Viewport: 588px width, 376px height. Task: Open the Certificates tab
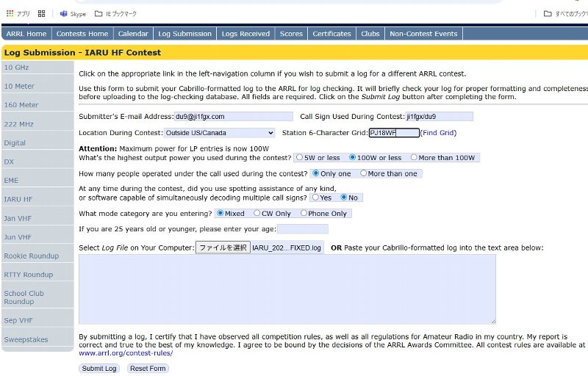331,34
